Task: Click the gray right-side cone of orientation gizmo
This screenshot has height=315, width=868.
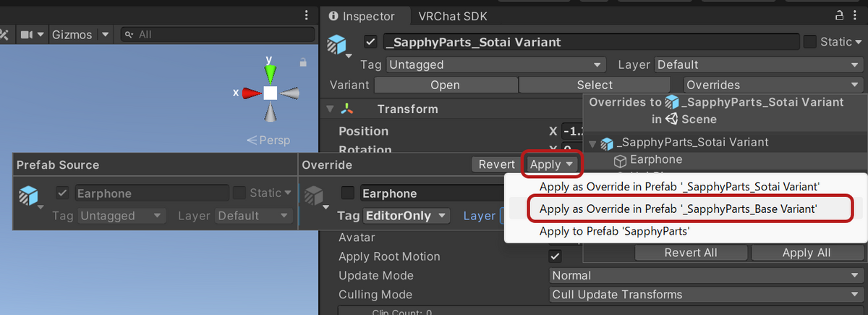Action: coord(289,93)
